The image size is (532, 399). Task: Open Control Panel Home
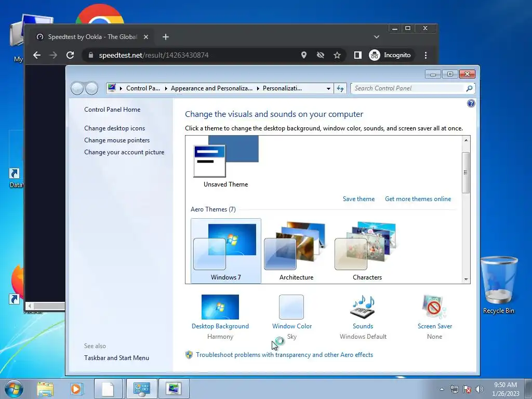tap(112, 110)
